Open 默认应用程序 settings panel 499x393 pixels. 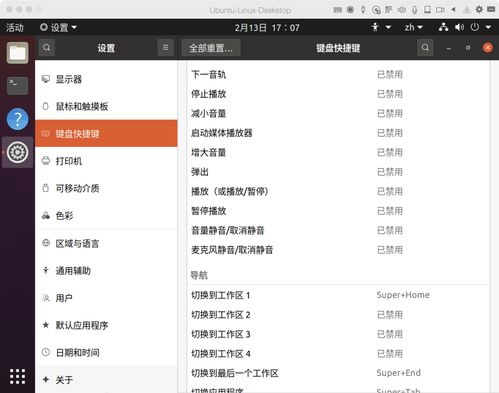click(x=106, y=325)
